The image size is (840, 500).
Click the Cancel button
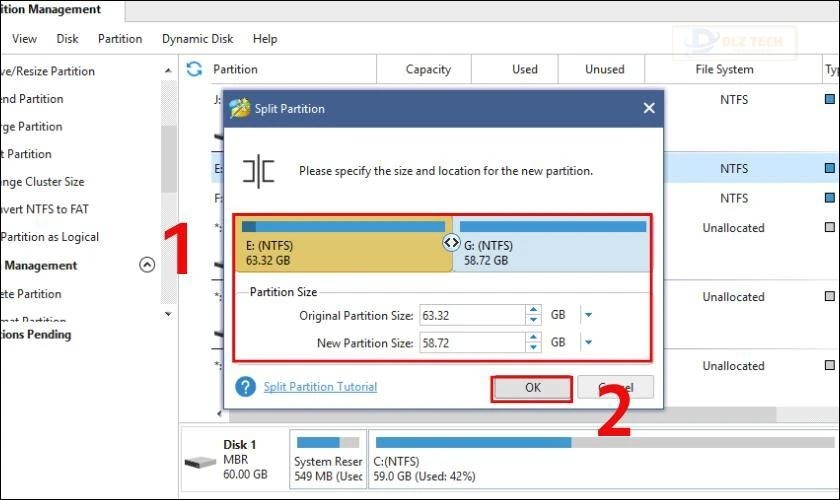pyautogui.click(x=616, y=387)
